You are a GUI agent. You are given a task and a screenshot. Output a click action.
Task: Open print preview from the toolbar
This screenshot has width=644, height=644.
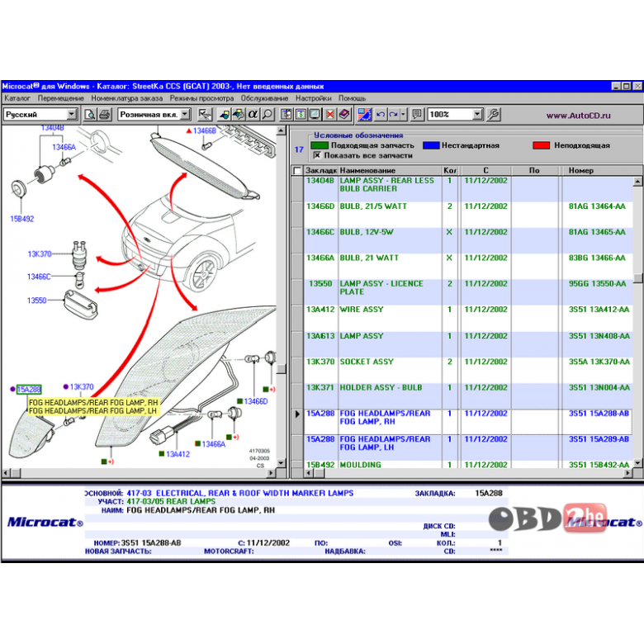[x=89, y=114]
